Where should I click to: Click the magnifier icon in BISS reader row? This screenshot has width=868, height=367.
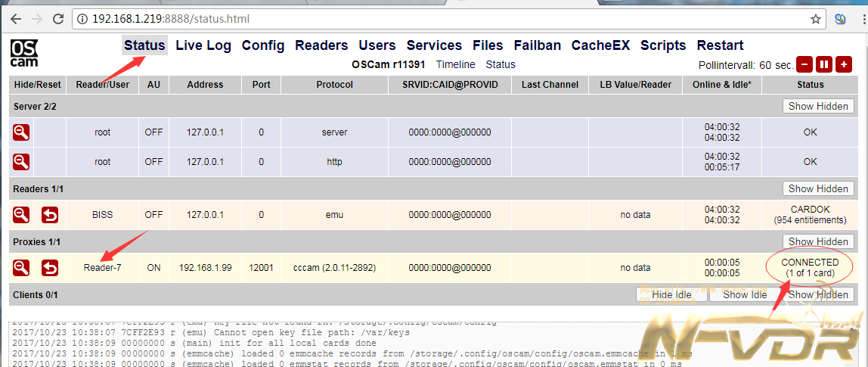click(21, 215)
